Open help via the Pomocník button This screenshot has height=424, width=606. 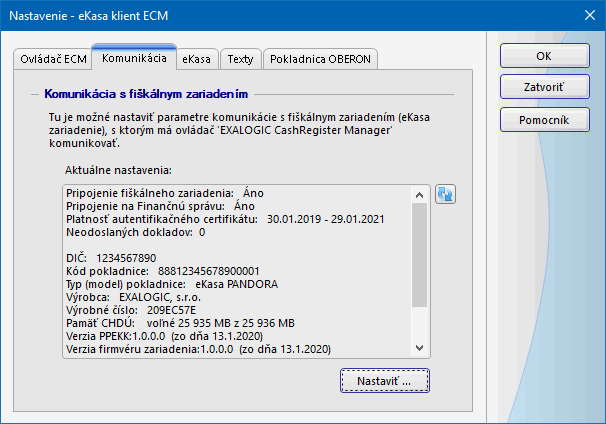pyautogui.click(x=543, y=120)
